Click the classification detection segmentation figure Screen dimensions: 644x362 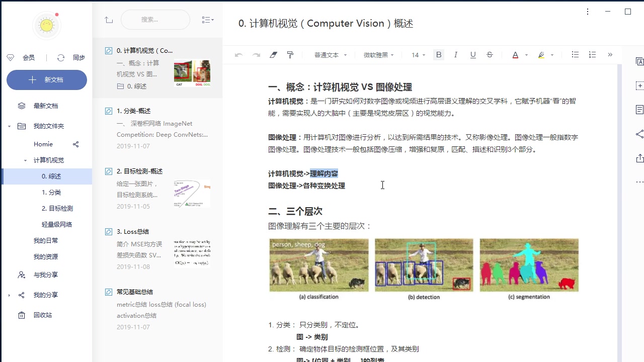[424, 269]
